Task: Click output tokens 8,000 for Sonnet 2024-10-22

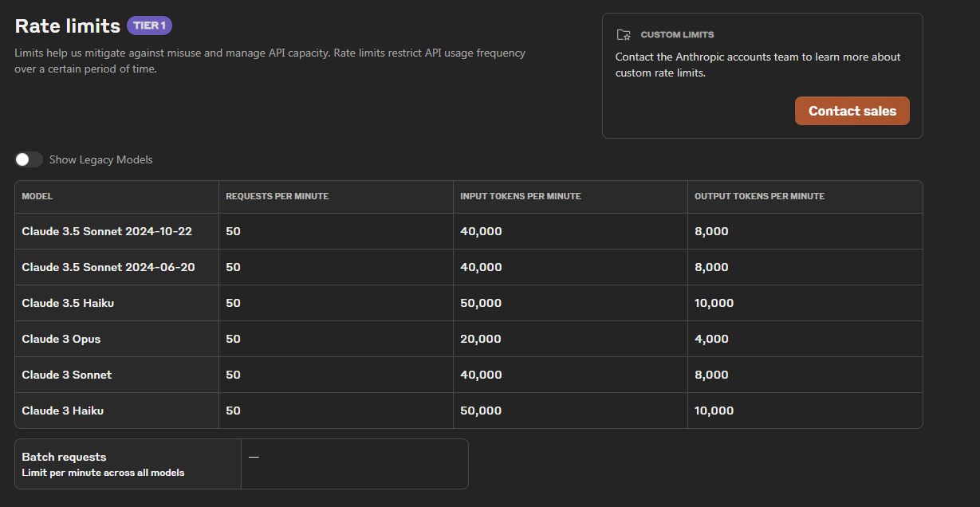Action: click(x=711, y=231)
